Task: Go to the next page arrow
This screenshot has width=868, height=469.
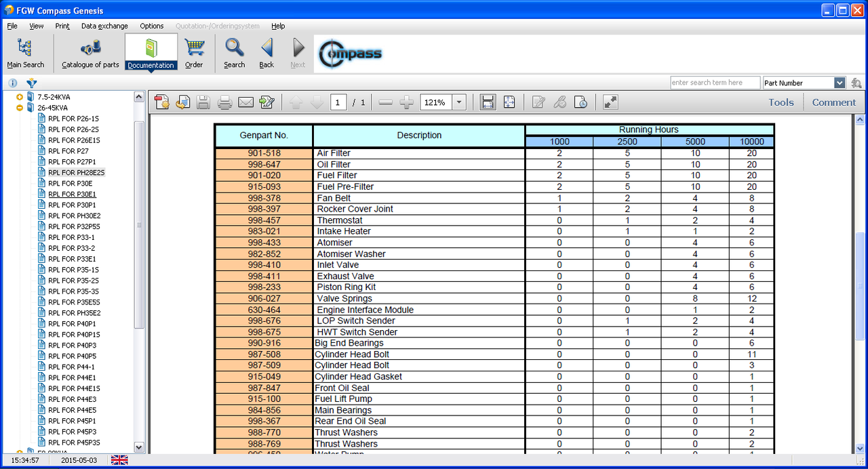Action: (317, 102)
